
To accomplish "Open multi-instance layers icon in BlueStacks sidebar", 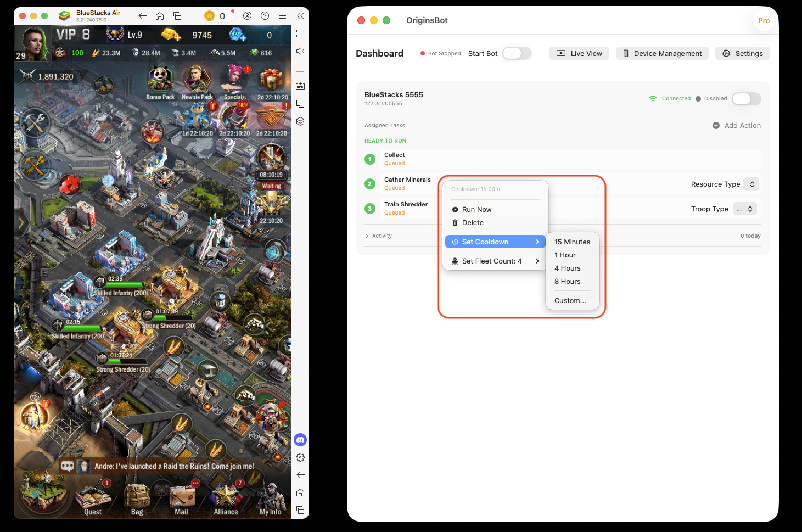I will (300, 121).
